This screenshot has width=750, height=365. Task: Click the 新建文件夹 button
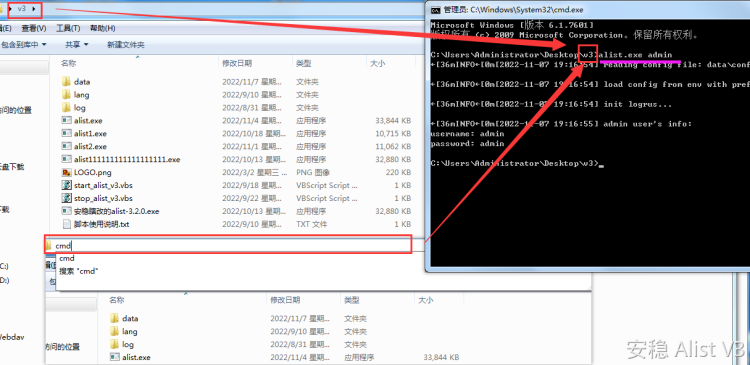tap(126, 44)
